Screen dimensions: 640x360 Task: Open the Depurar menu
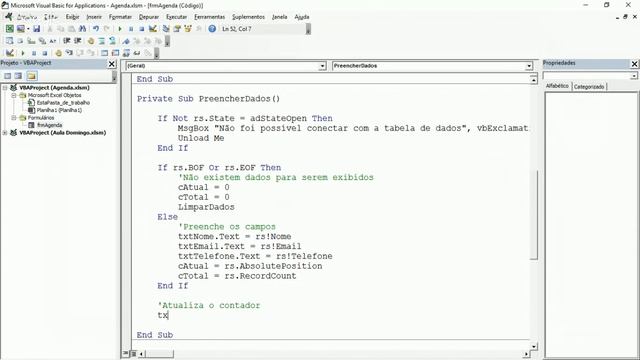pyautogui.click(x=149, y=17)
